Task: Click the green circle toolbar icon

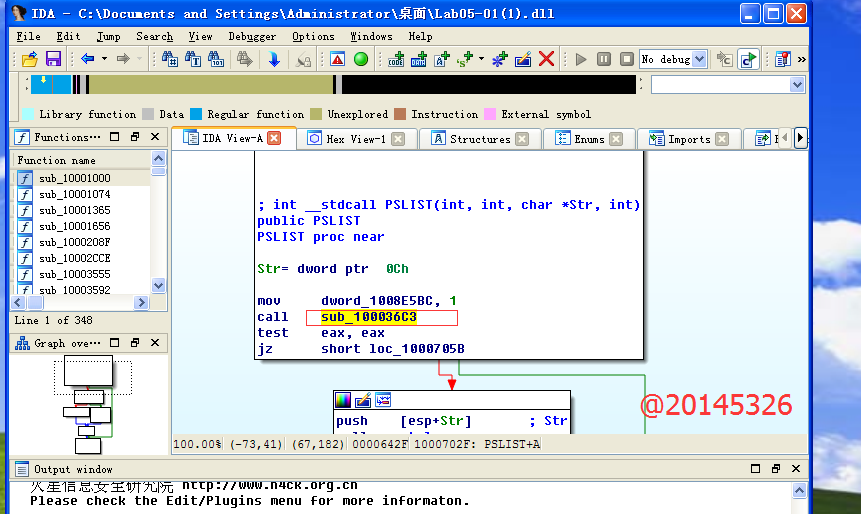Action: (361, 60)
